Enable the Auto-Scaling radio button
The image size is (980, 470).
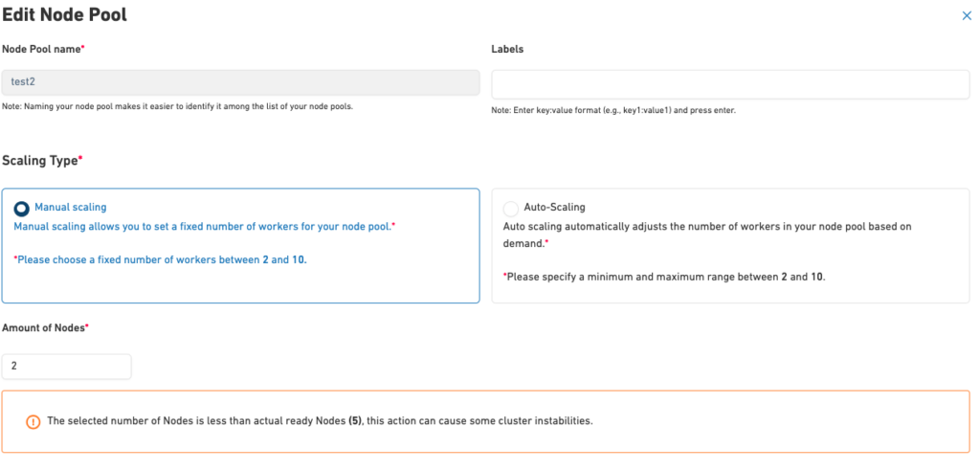coord(511,208)
